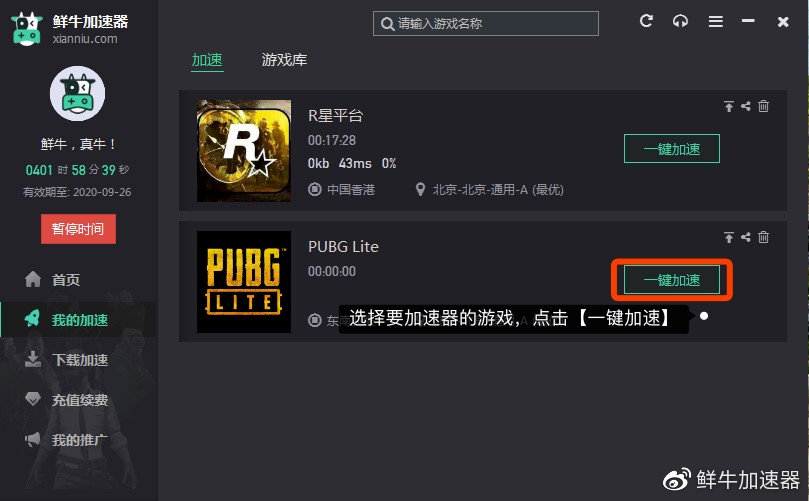The width and height of the screenshot is (809, 501).
Task: Click 一键加速 for PUBG Lite
Action: tap(672, 280)
